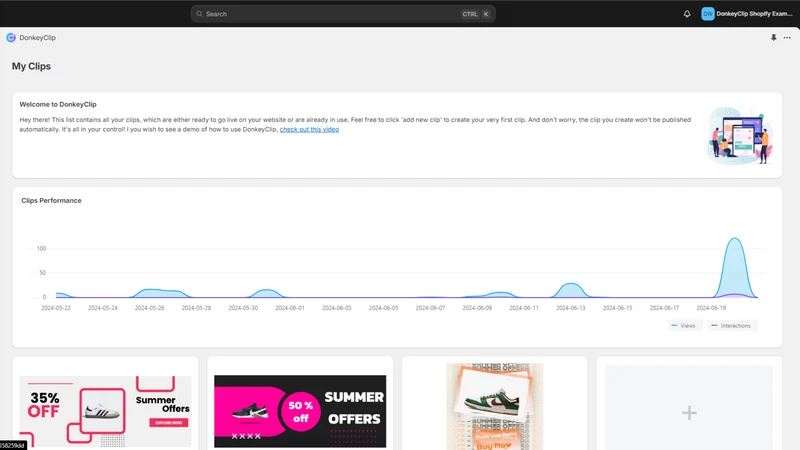
Task: Open the DonkeyClip Shopify store account avatar
Action: [707, 14]
